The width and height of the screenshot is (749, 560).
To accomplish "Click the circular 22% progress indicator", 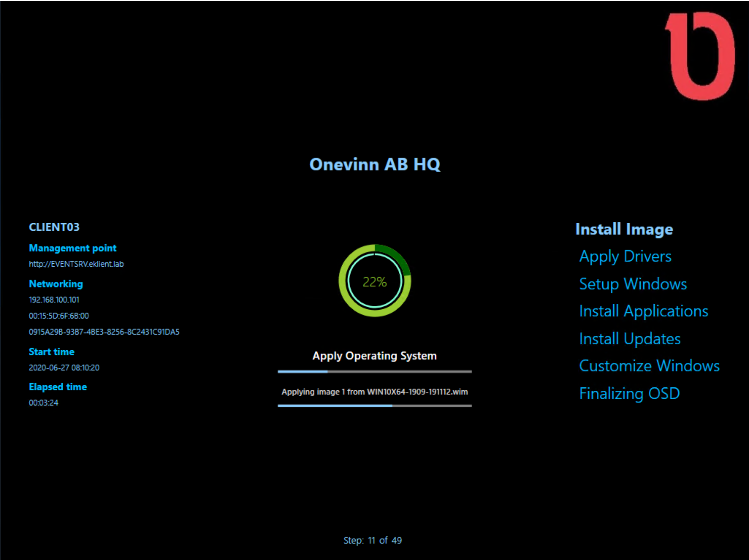I will pos(375,281).
